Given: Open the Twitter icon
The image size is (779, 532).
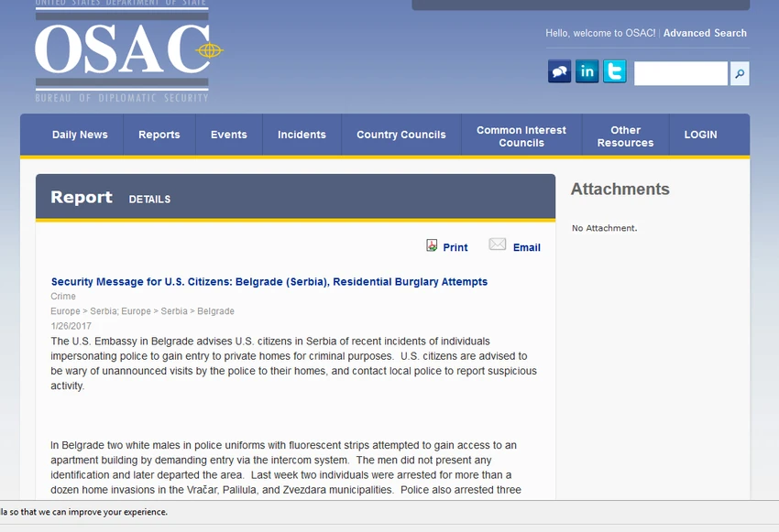Looking at the screenshot, I should click(615, 71).
